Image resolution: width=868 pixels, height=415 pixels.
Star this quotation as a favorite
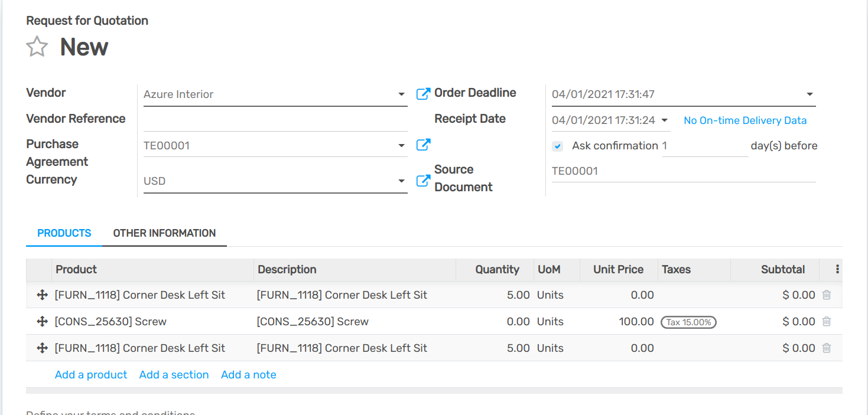point(37,47)
